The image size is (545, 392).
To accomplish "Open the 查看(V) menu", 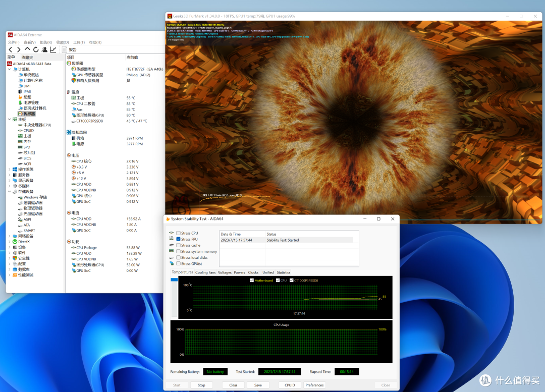I will pyautogui.click(x=30, y=42).
